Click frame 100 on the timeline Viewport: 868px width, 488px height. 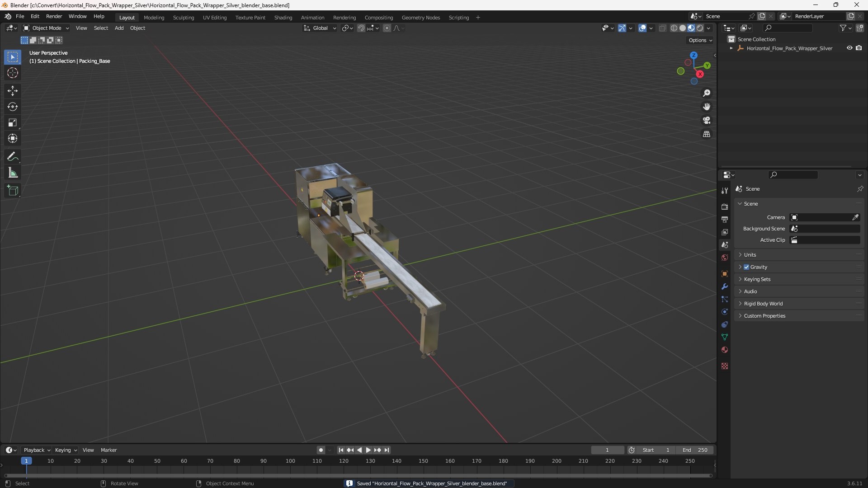(290, 461)
